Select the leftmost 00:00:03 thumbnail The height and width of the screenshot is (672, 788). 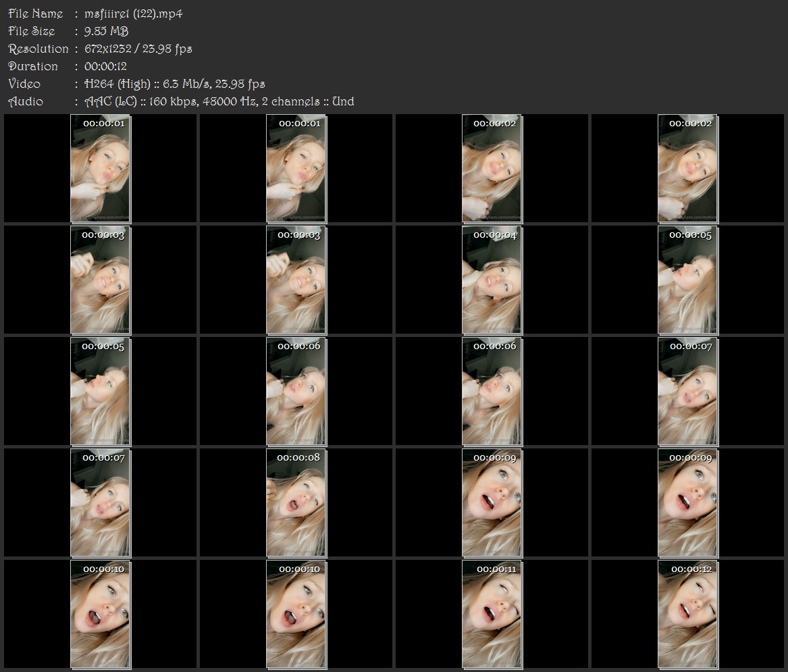[x=101, y=280]
